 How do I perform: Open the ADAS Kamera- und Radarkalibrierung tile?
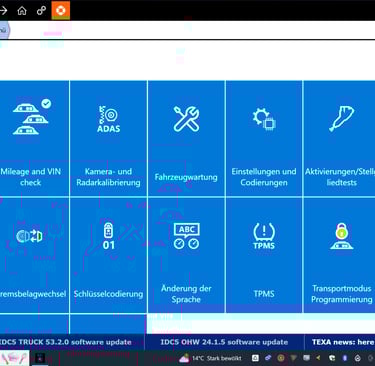pyautogui.click(x=108, y=138)
